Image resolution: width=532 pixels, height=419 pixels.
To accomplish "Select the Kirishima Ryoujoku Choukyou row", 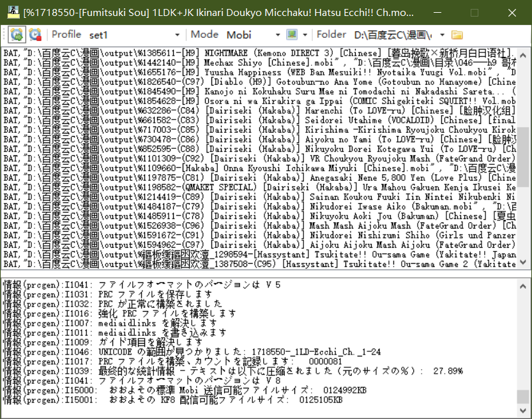I will pos(259,130).
